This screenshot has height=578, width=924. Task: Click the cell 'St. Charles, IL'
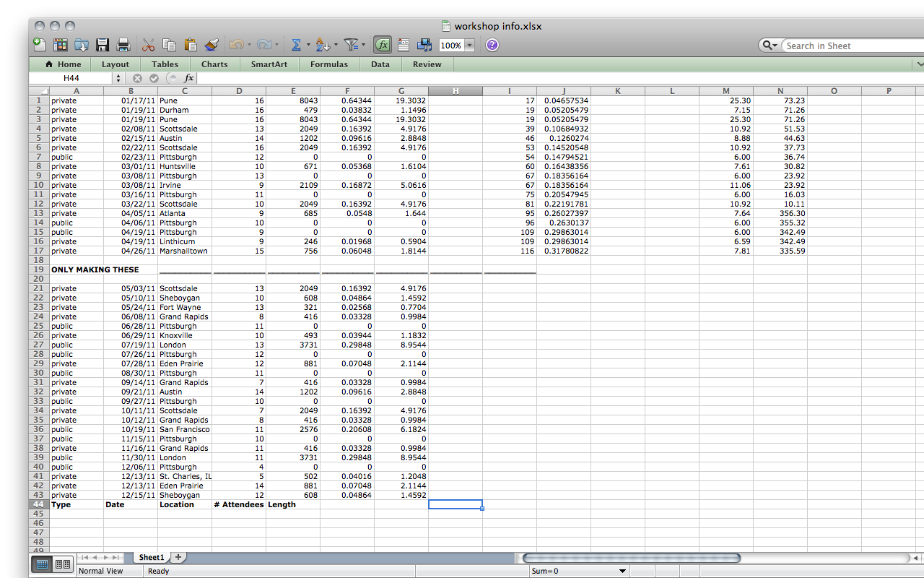[185, 476]
